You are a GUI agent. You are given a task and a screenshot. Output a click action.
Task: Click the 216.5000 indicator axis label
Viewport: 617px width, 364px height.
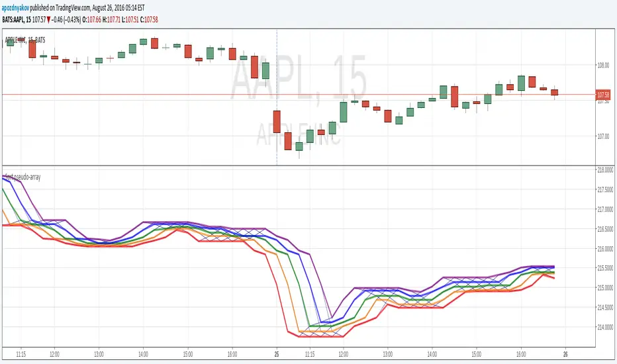[x=605, y=229]
